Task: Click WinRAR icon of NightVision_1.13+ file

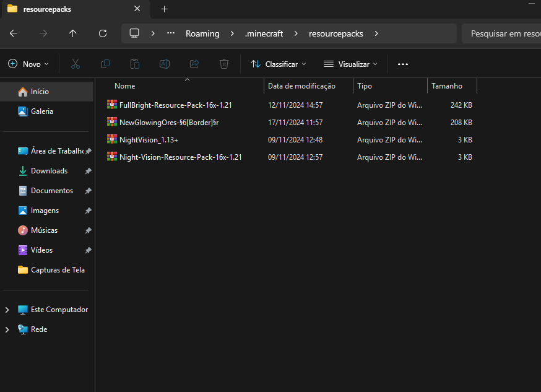Action: (112, 139)
